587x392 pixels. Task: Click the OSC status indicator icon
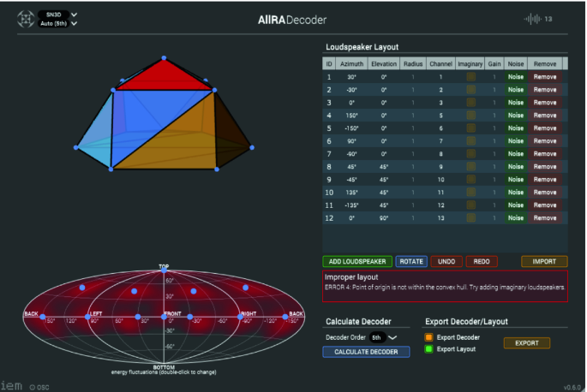click(x=33, y=387)
